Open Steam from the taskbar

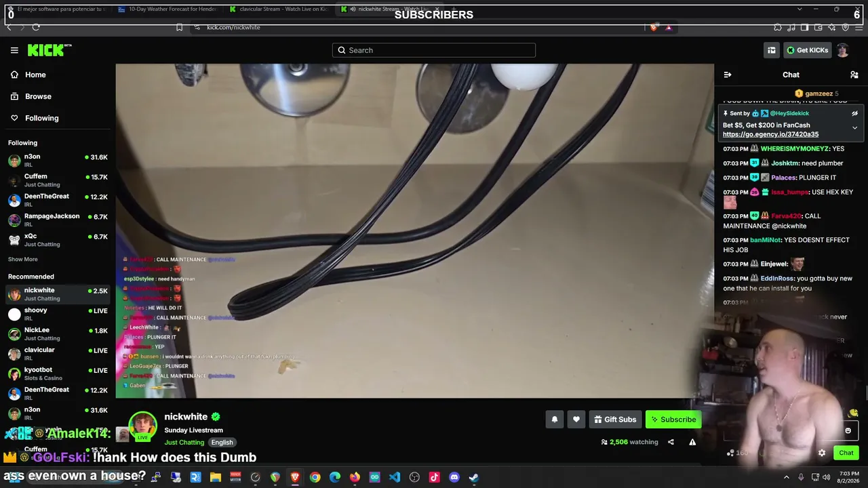(x=474, y=477)
